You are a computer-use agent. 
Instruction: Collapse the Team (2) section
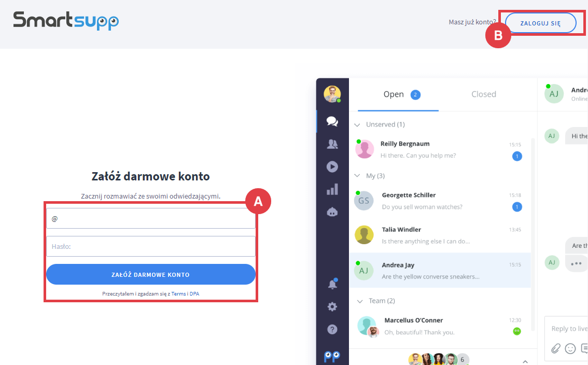tap(360, 301)
